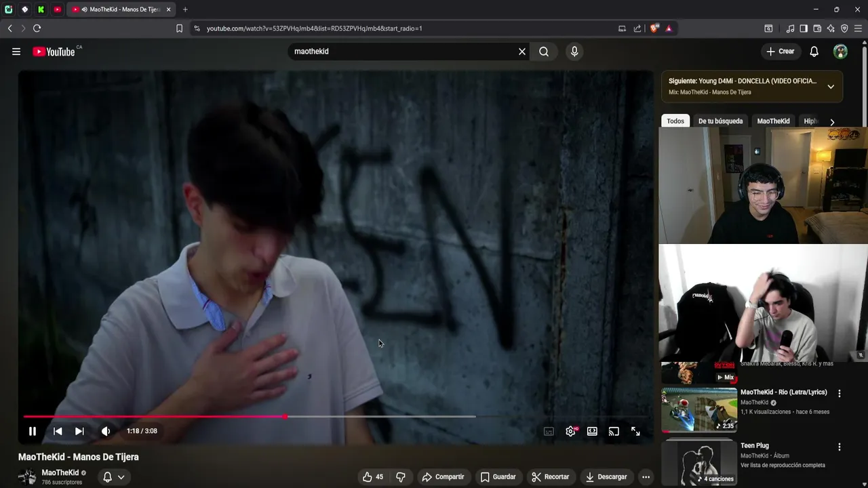Skip to next video
The width and height of the screenshot is (868, 488).
[79, 431]
